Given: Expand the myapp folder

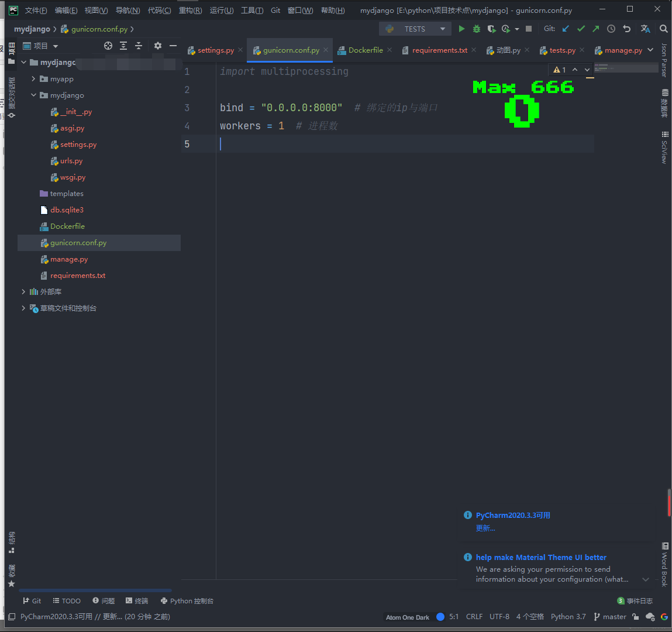Looking at the screenshot, I should (33, 79).
